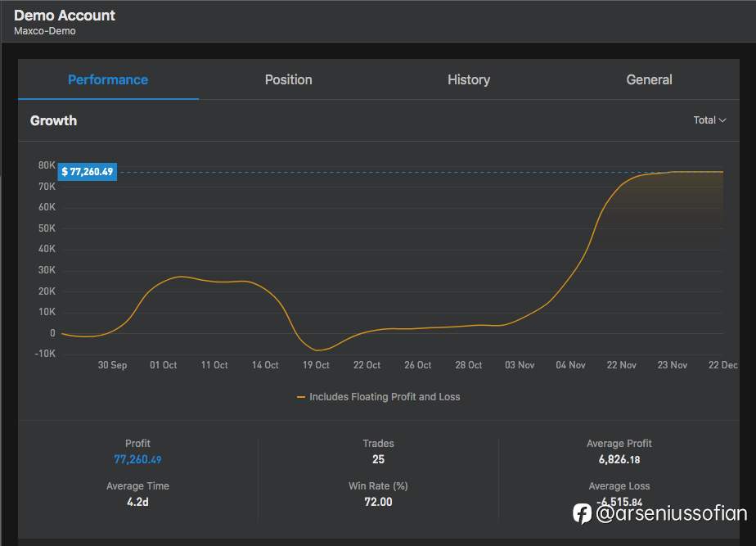Open the Performance tab

click(x=108, y=79)
